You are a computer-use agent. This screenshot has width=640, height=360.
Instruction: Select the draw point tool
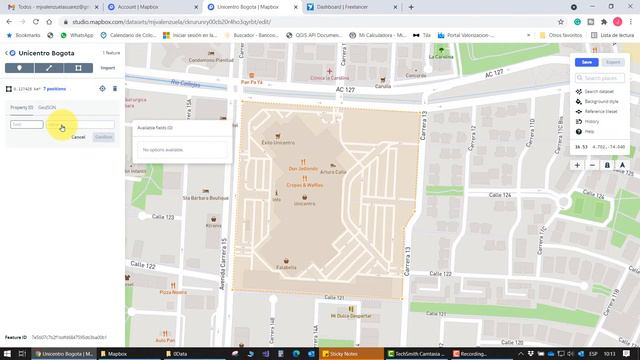click(x=19, y=68)
